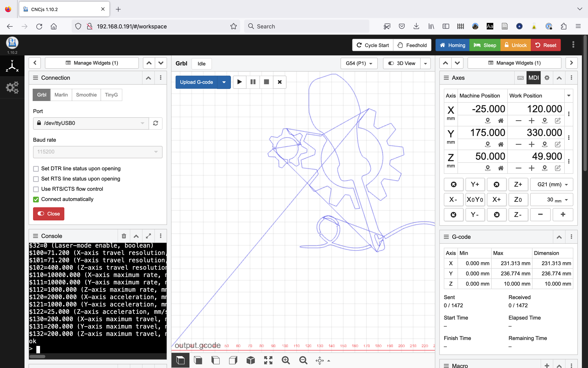Check Use RTS/CTS flow control
Image resolution: width=588 pixels, height=368 pixels.
tap(36, 189)
